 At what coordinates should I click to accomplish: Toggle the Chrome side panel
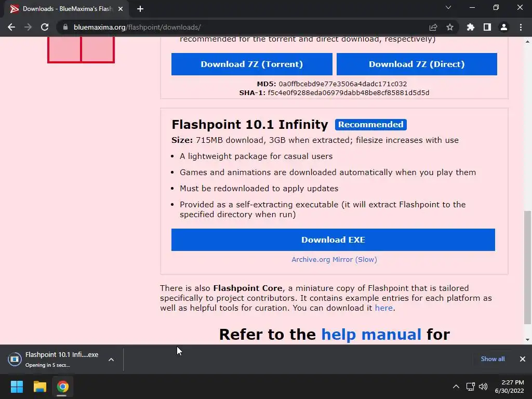[x=487, y=27]
